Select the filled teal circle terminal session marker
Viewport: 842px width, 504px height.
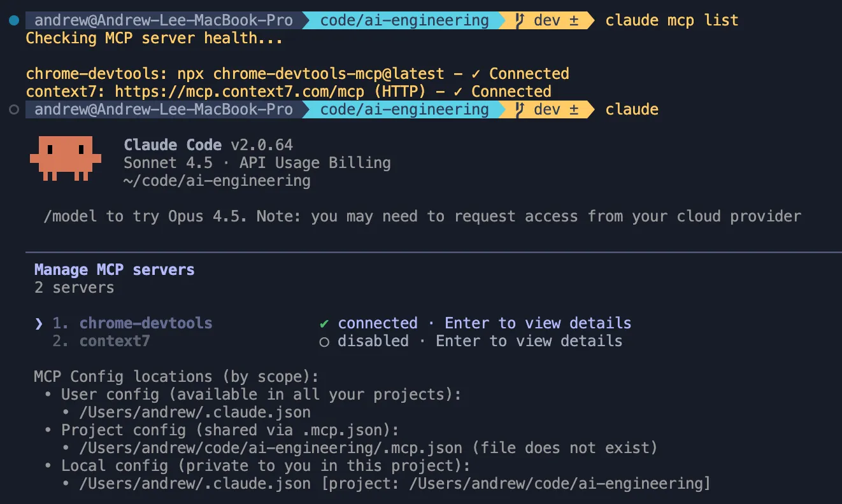pyautogui.click(x=14, y=20)
